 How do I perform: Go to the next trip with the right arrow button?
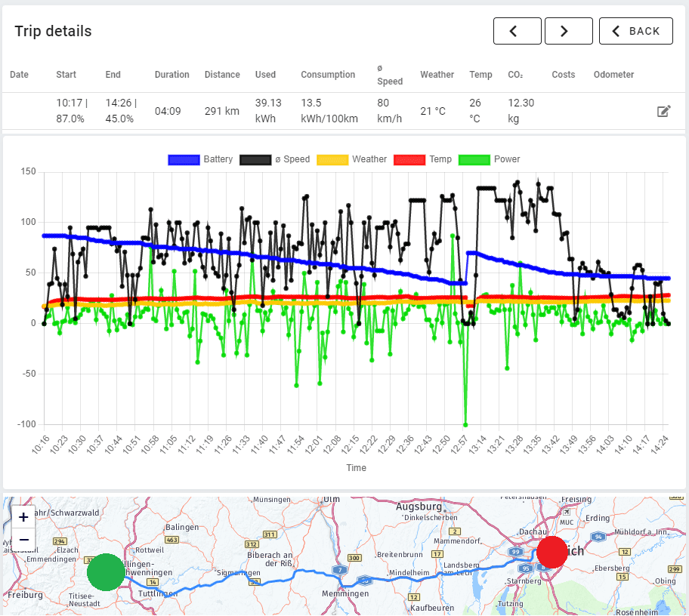point(569,31)
